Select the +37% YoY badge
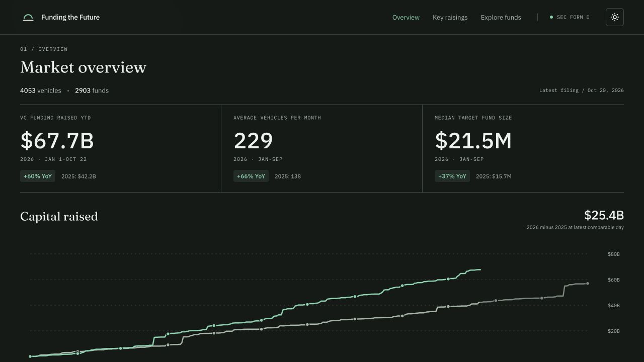 pyautogui.click(x=452, y=176)
